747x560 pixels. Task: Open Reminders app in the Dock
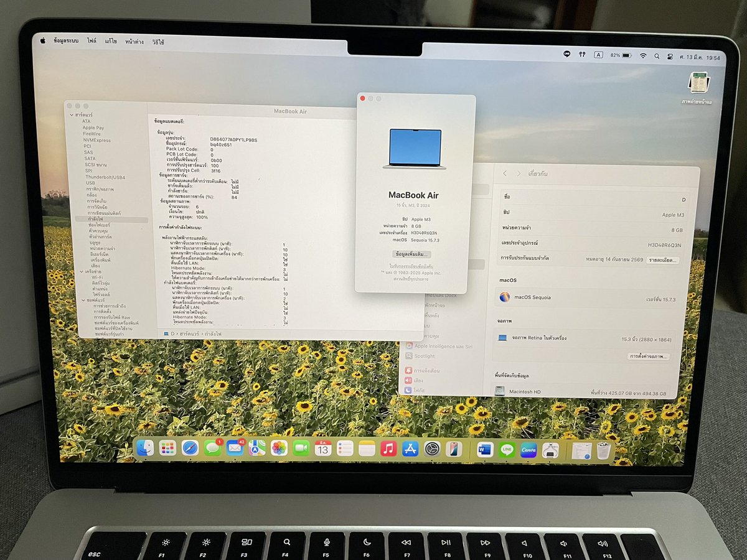pos(345,448)
